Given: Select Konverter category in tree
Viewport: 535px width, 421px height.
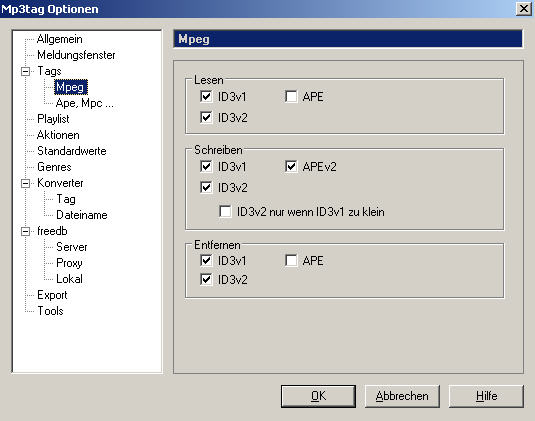Looking at the screenshot, I should point(60,183).
